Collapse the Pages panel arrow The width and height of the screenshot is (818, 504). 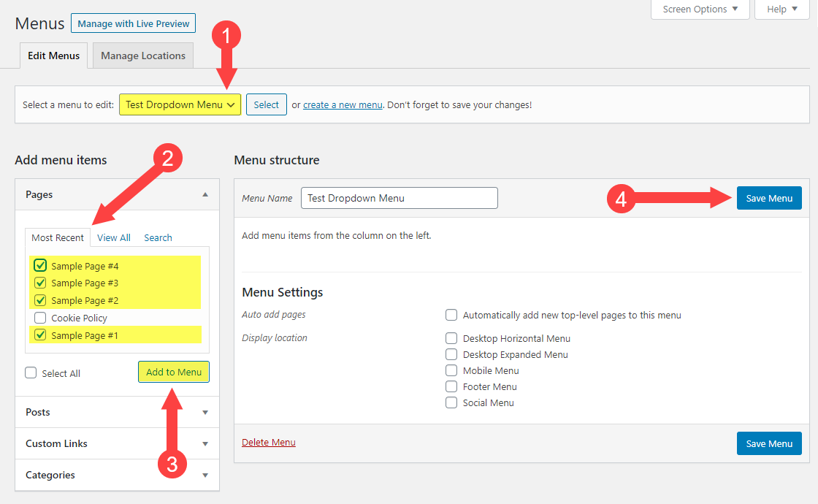coord(205,195)
